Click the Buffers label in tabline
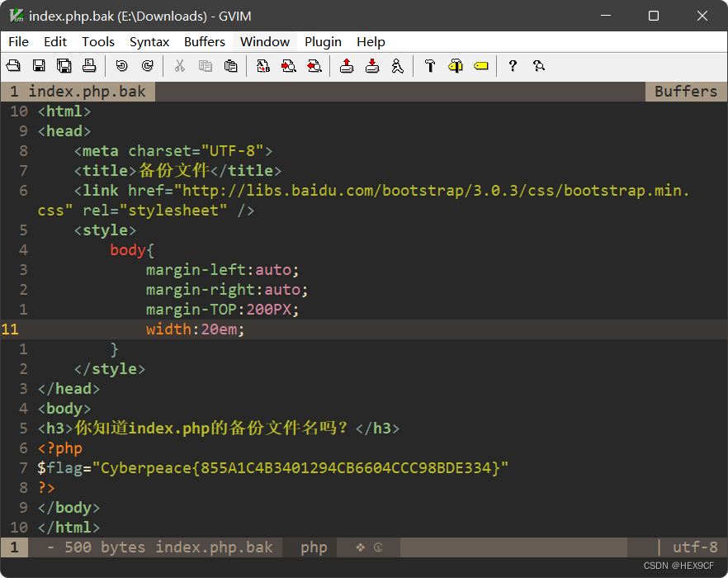This screenshot has width=728, height=578. pyautogui.click(x=686, y=92)
